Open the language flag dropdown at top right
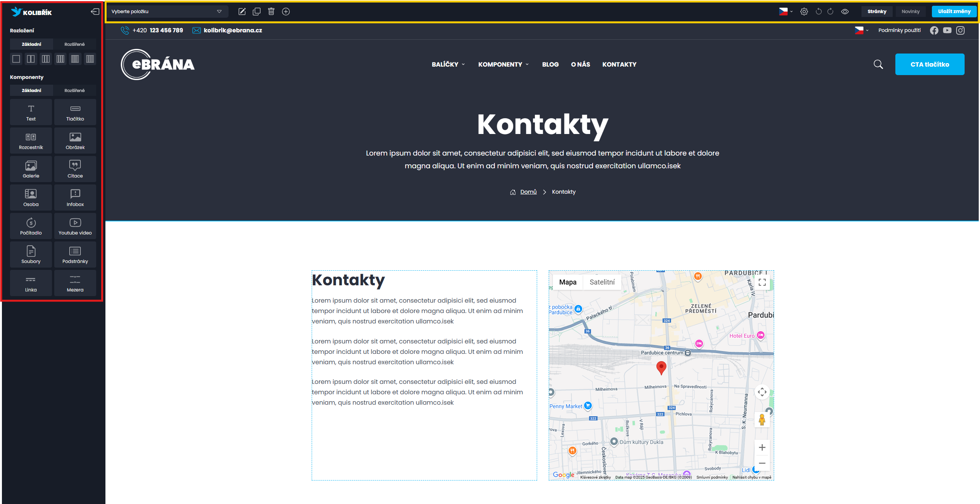980x504 pixels. (x=785, y=11)
